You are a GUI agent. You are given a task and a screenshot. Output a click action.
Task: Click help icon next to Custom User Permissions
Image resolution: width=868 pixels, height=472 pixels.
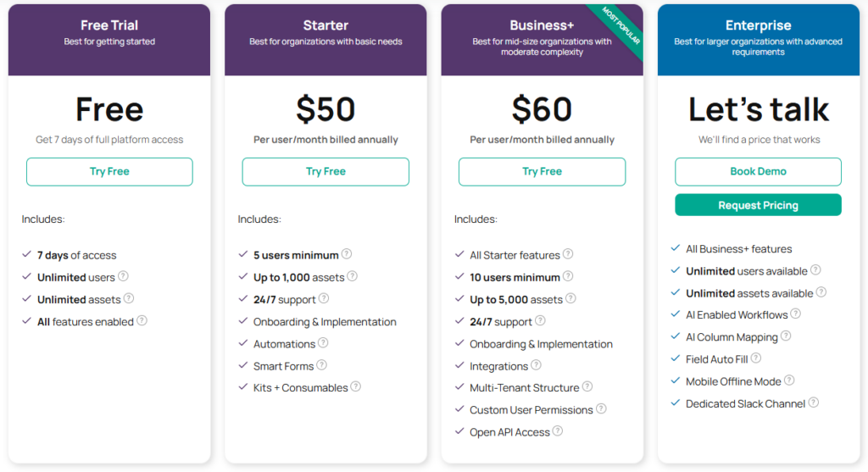point(601,409)
